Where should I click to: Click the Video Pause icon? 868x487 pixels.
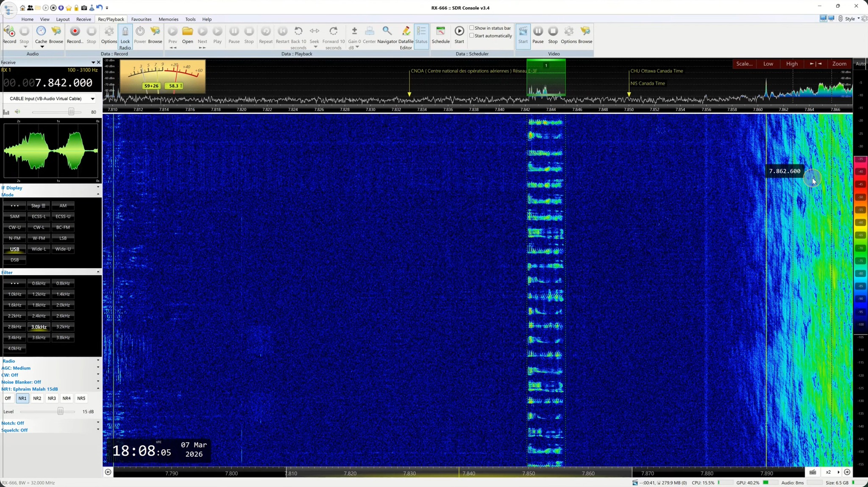538,31
